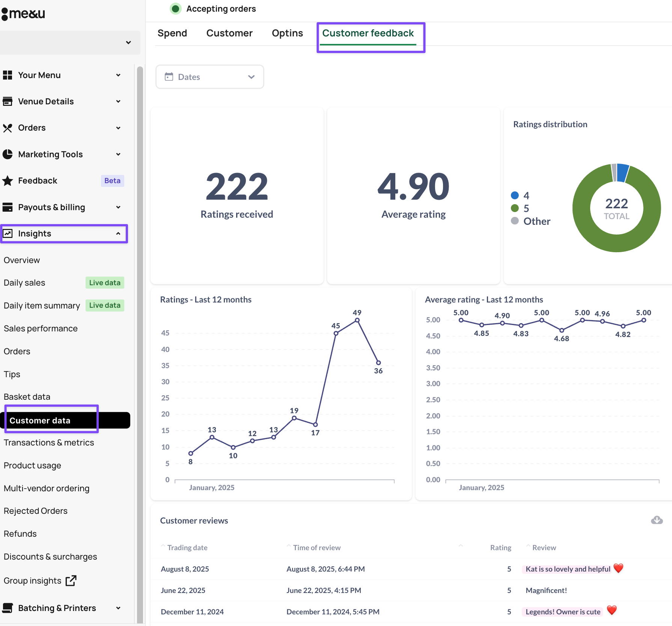This screenshot has width=672, height=626.
Task: Click the Marketing Tools pie icon
Action: tap(8, 154)
